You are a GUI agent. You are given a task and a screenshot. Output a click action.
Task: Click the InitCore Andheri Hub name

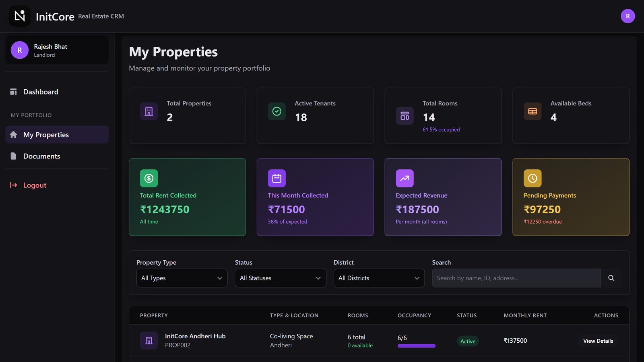(x=195, y=336)
